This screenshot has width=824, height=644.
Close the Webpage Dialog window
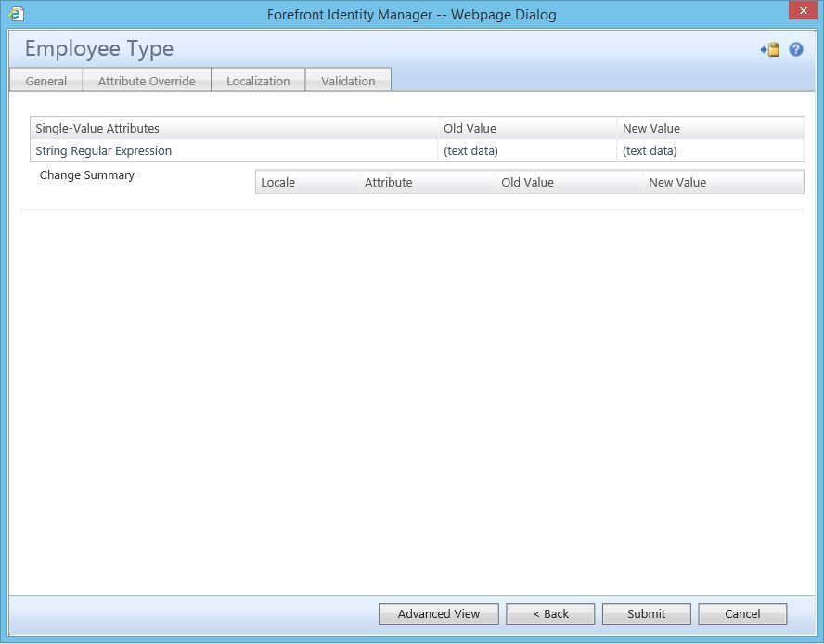click(803, 10)
